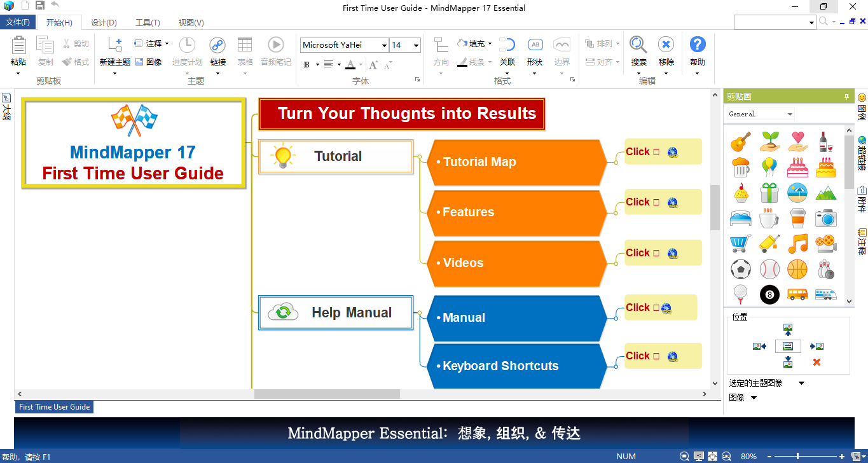Screen dimensions: 868x463
Task: Click the Click link beside Keyboard Shortcuts
Action: pyautogui.click(x=638, y=356)
